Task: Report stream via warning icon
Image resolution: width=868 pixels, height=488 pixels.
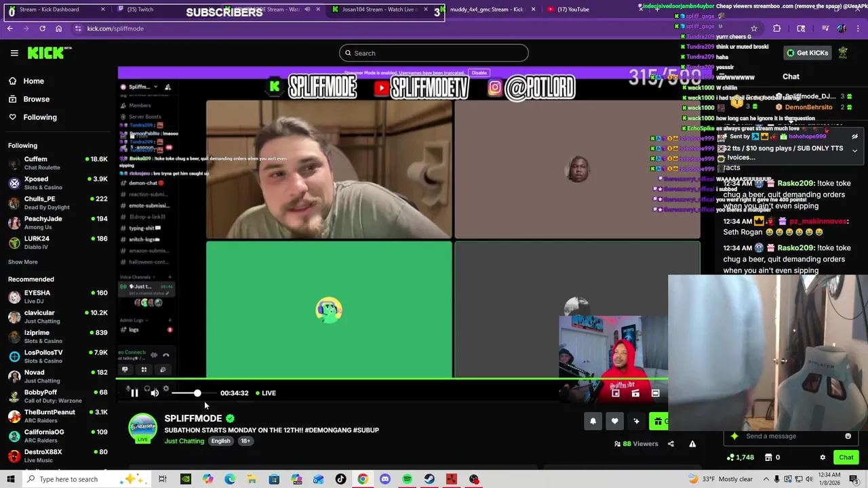Action: coord(692,444)
